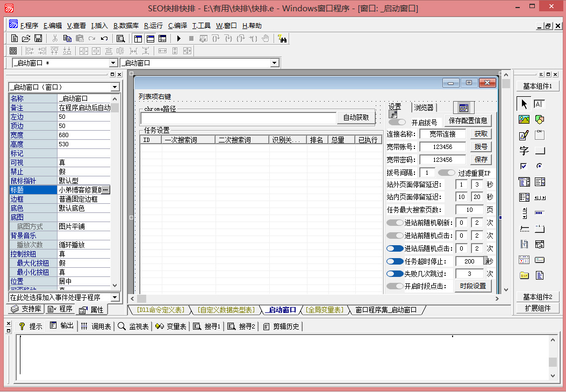Open the right _启动窗口 toolbar dropdown
The height and width of the screenshot is (392, 566).
[x=275, y=63]
